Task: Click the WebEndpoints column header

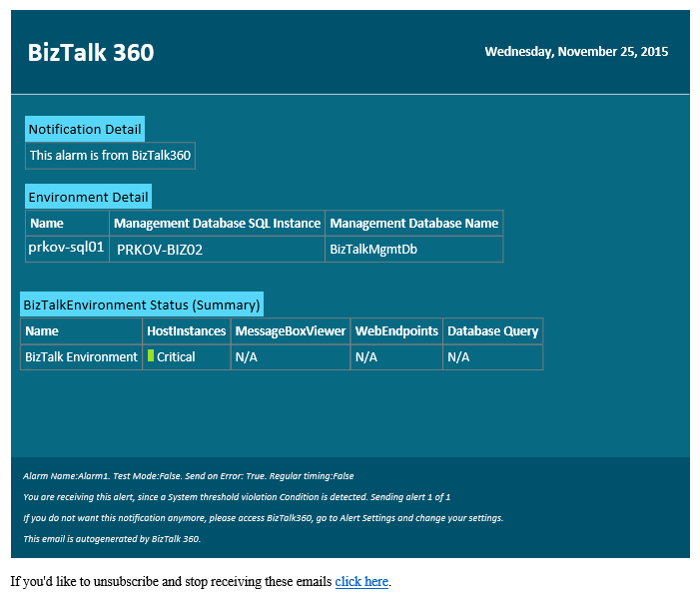Action: click(x=396, y=330)
